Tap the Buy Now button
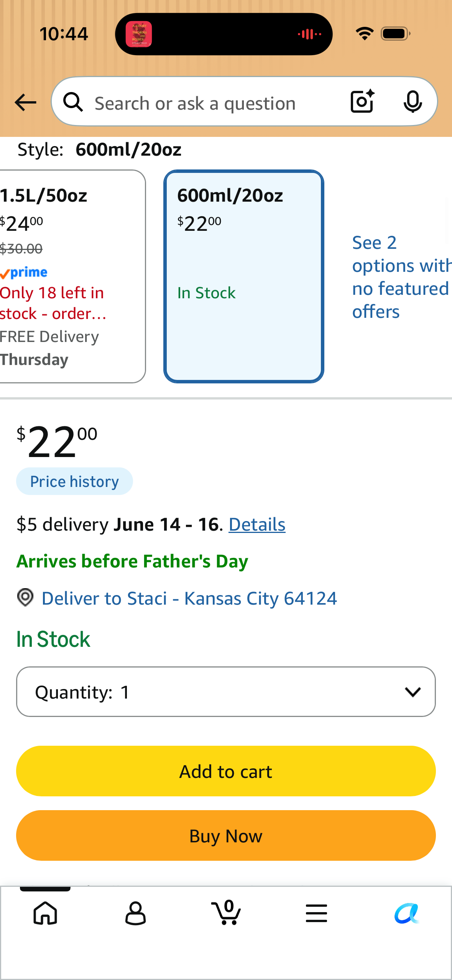Viewport: 452px width, 980px height. 226,835
